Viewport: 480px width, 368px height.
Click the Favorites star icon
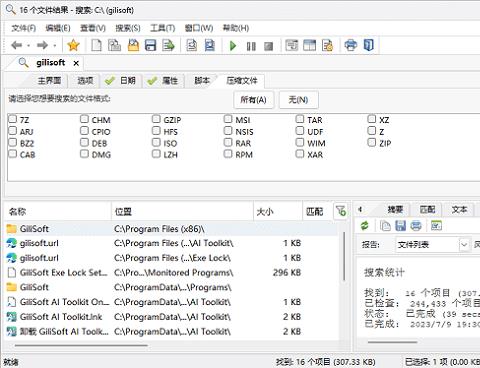click(x=73, y=45)
